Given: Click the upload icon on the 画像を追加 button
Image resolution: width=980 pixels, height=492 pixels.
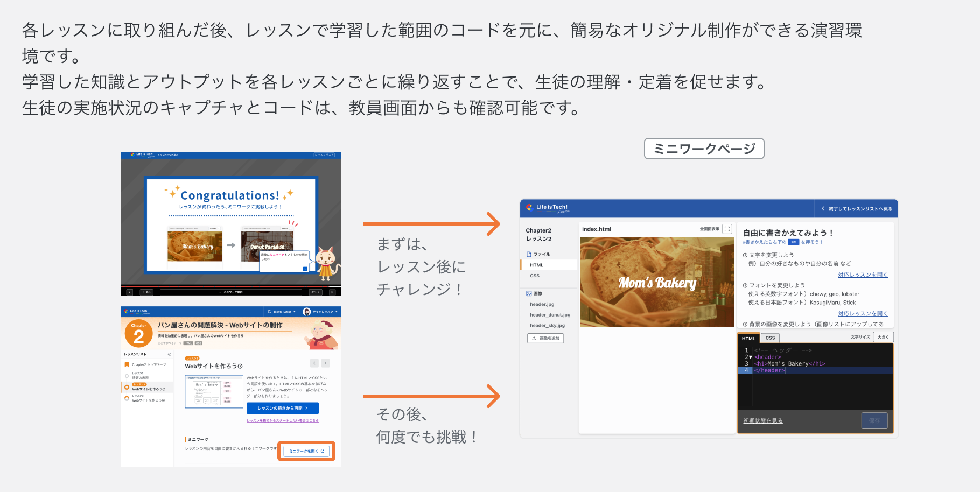Looking at the screenshot, I should (x=534, y=338).
